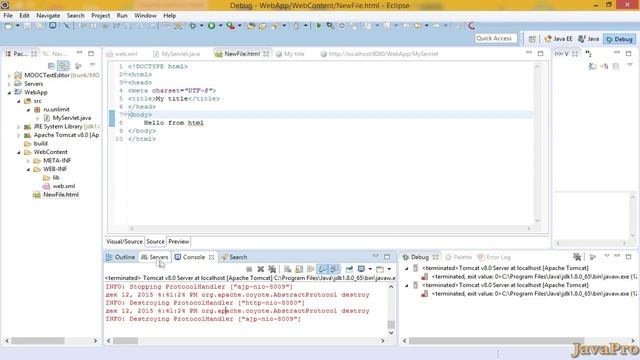Toggle code folding at line 2 html tag
The height and width of the screenshot is (360, 640).
pos(124,74)
